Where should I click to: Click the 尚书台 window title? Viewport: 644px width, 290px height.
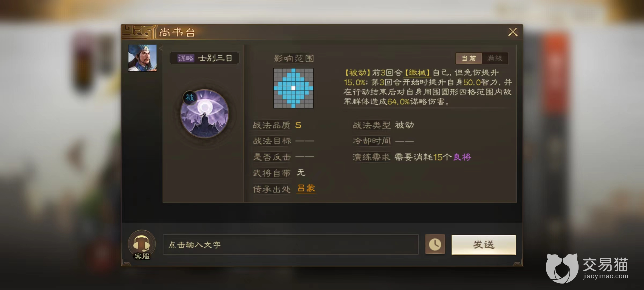[x=177, y=32]
